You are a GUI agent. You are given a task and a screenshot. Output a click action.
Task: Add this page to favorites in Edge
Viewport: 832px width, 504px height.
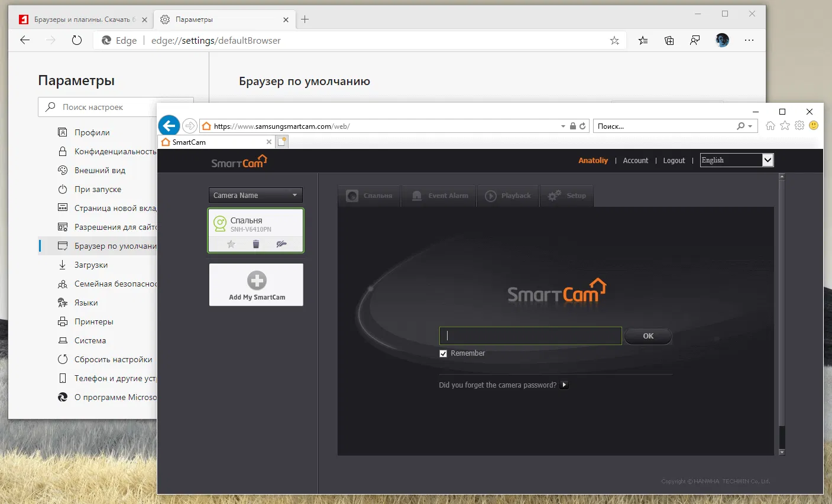pyautogui.click(x=614, y=40)
